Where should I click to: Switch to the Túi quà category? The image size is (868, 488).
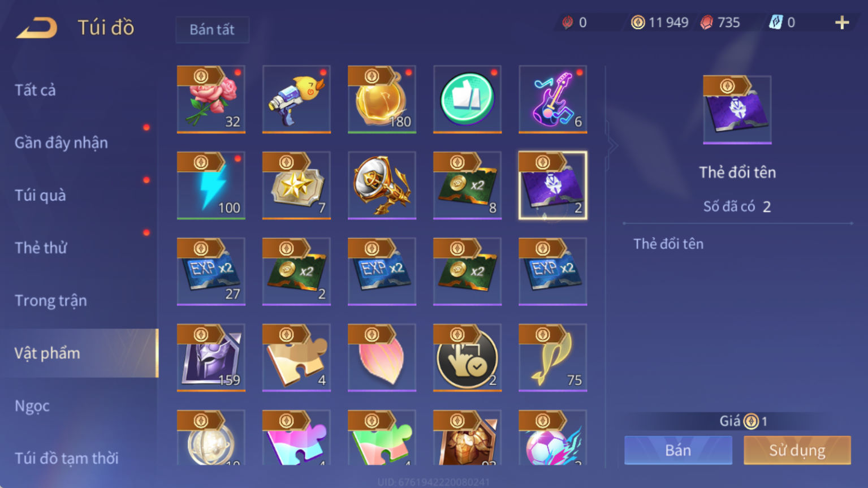pyautogui.click(x=40, y=195)
